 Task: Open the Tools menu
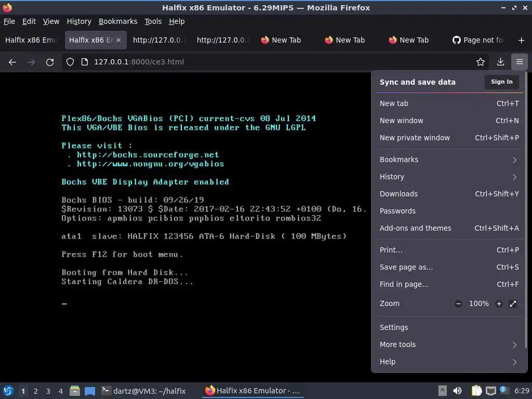(x=153, y=21)
